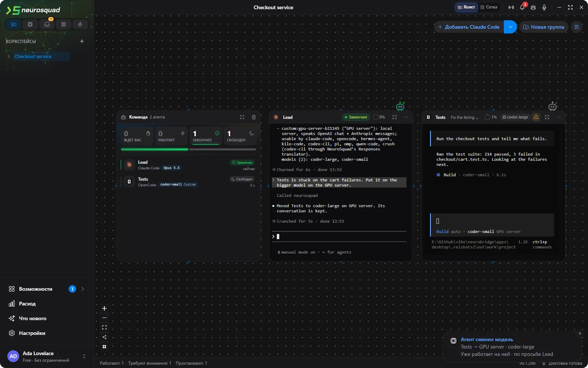Open the notifications bell
The width and height of the screenshot is (588, 368).
(522, 7)
